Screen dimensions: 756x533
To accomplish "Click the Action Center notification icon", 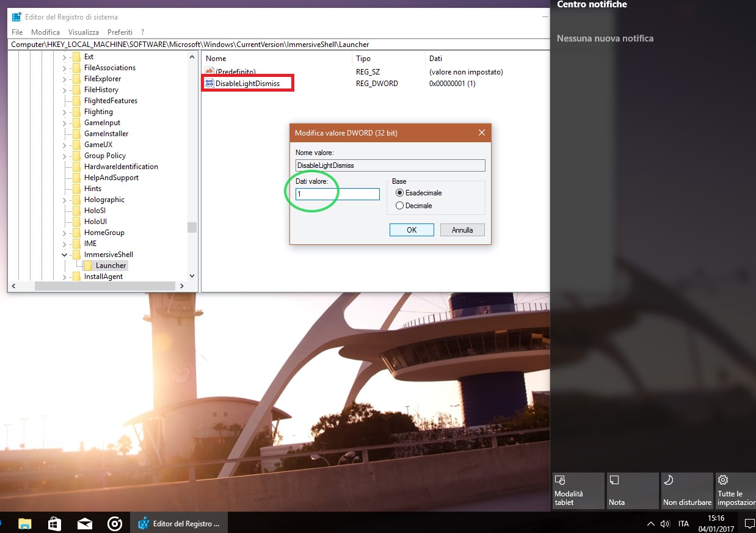I will point(749,523).
